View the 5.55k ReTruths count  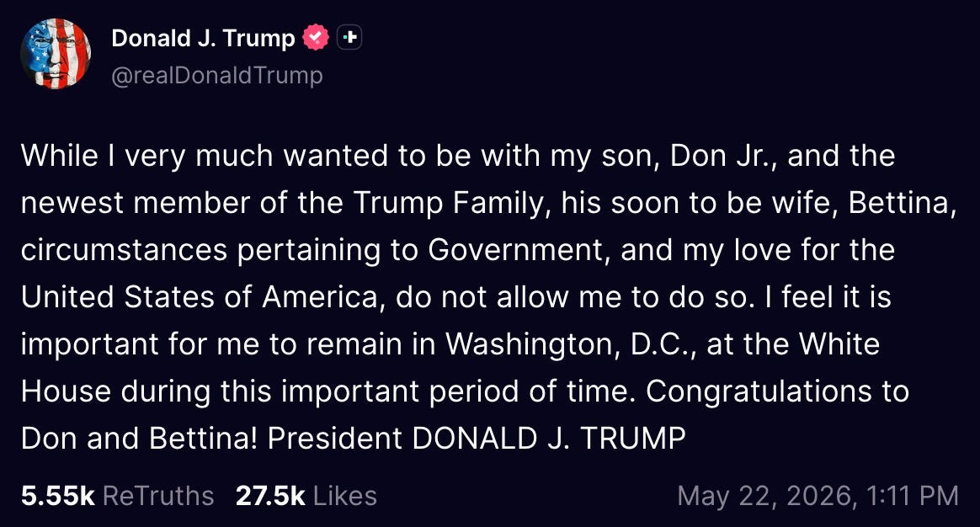click(x=57, y=496)
